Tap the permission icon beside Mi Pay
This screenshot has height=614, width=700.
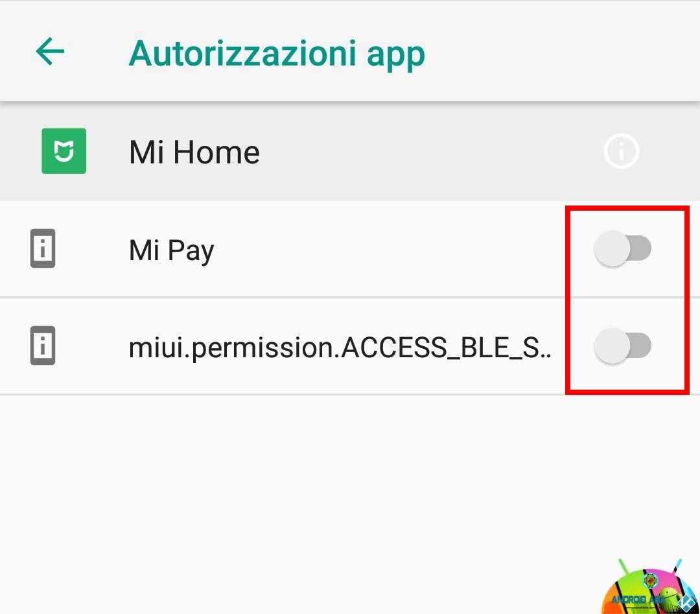(42, 248)
